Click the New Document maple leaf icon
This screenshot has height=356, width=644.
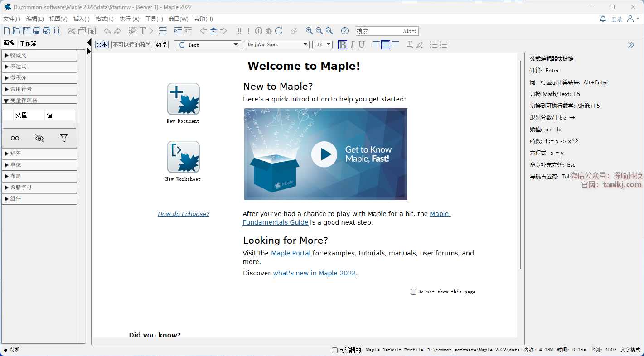[183, 99]
